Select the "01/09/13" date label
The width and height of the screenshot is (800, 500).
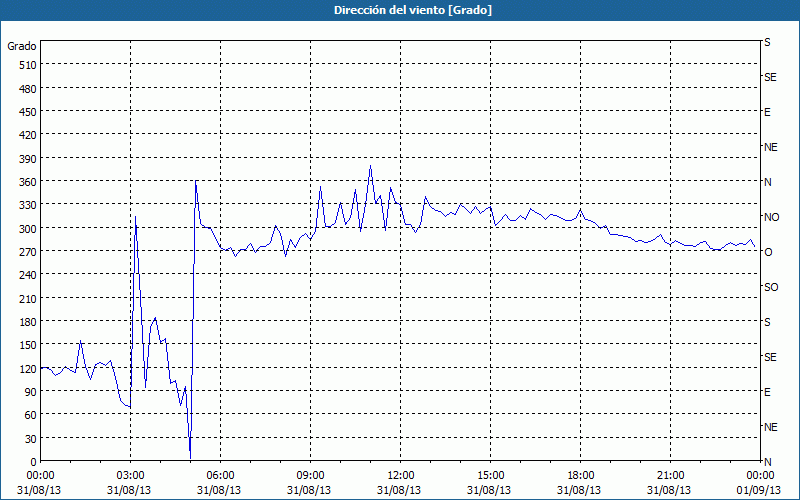tap(759, 490)
